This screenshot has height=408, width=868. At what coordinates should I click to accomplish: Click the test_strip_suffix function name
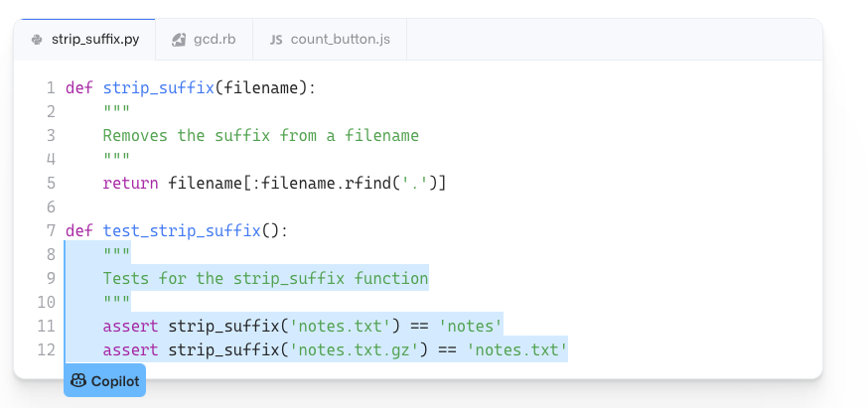point(182,231)
